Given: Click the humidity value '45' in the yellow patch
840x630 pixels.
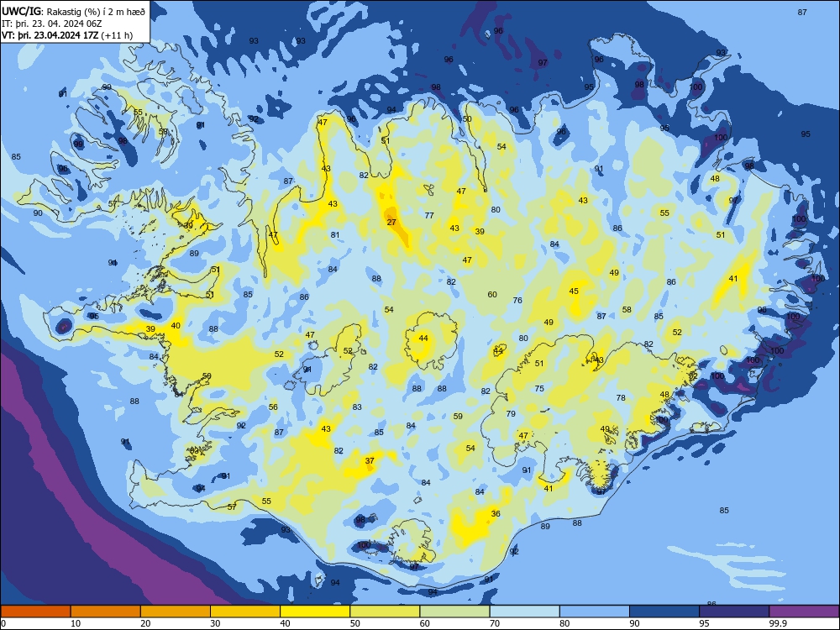Looking at the screenshot, I should 574,291.
